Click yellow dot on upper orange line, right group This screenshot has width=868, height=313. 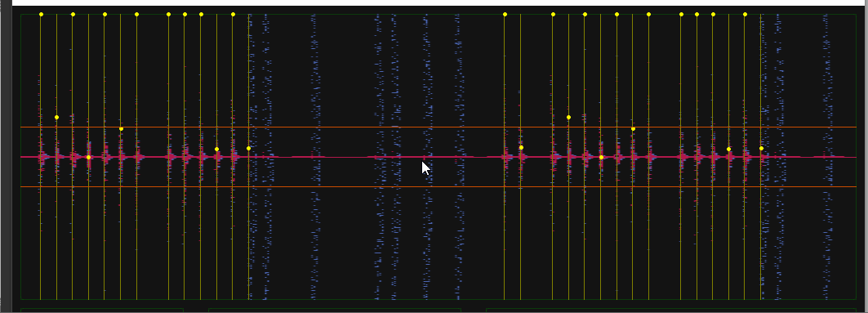tap(634, 129)
